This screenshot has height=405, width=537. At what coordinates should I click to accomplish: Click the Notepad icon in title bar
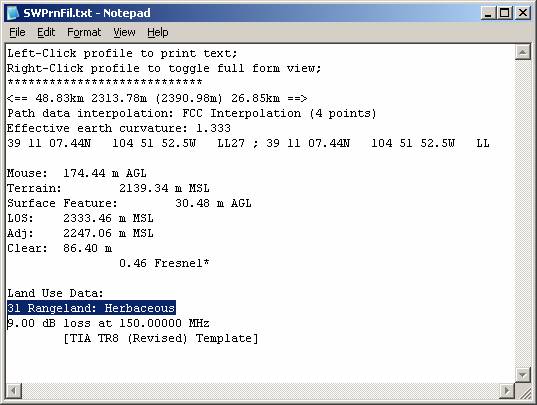[13, 13]
